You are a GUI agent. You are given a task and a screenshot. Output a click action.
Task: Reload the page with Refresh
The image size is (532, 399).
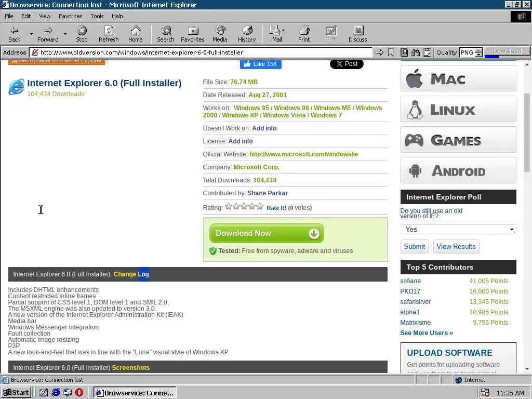(x=109, y=34)
